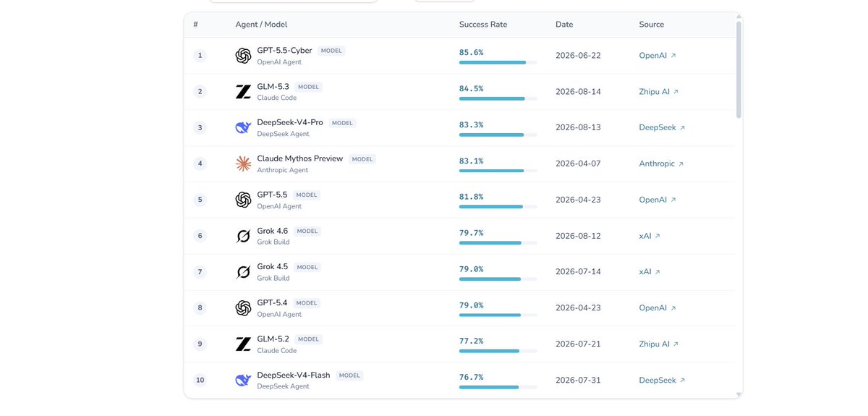Click the date 2026-06-22
The width and height of the screenshot is (868, 416).
[x=578, y=56]
